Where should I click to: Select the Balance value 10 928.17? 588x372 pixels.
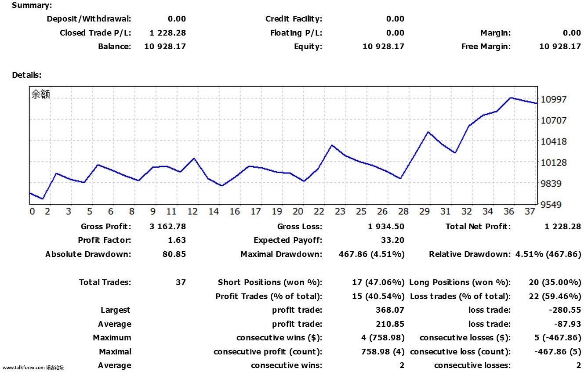pyautogui.click(x=165, y=46)
